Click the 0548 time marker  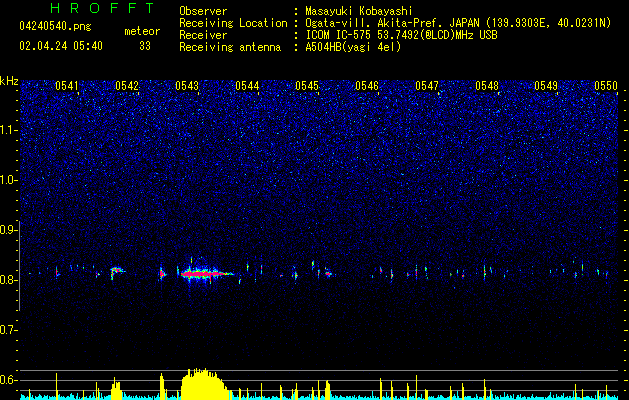click(487, 85)
